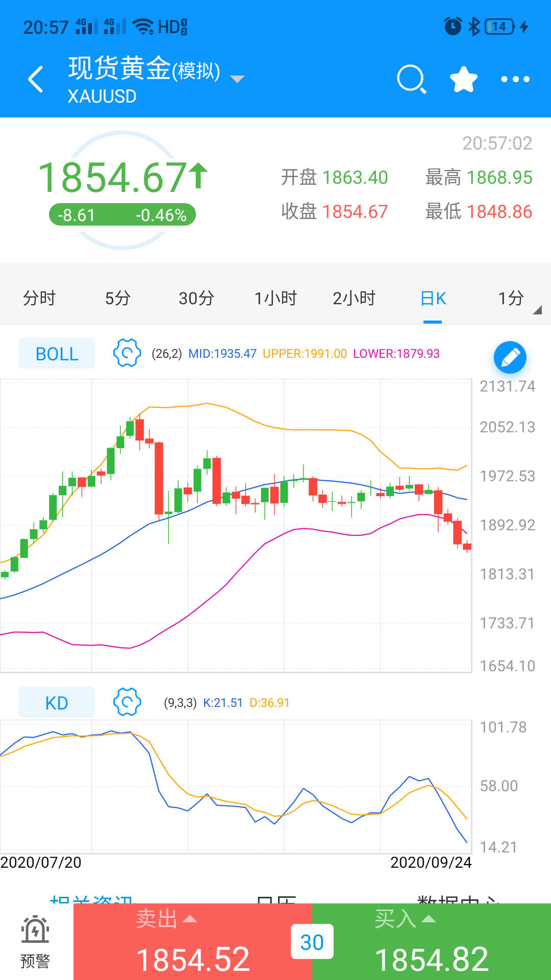Screen dimensions: 551x980
Task: Switch the BOLL indicator selector
Action: (57, 353)
